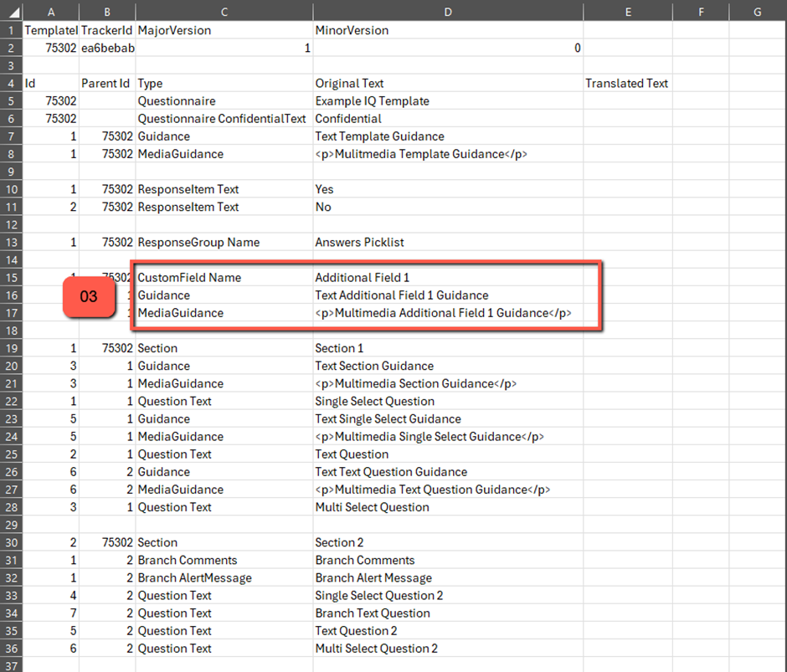Select the column G header
The height and width of the screenshot is (672, 787).
coord(757,12)
